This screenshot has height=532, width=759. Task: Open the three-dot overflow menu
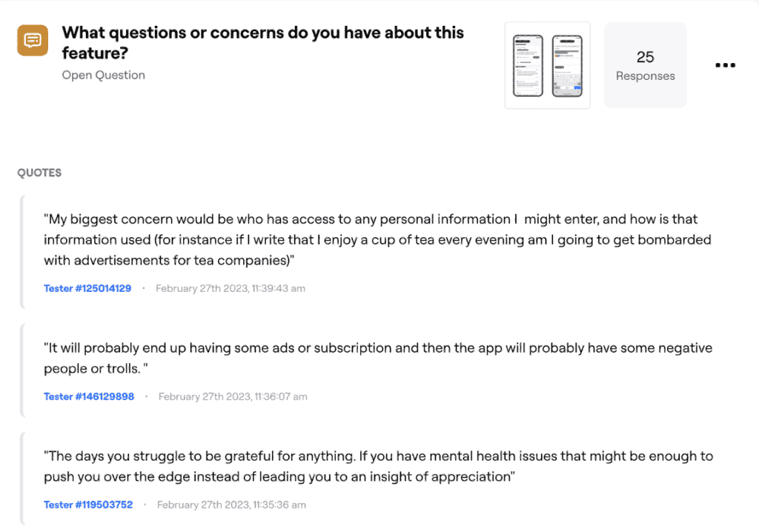pos(725,65)
